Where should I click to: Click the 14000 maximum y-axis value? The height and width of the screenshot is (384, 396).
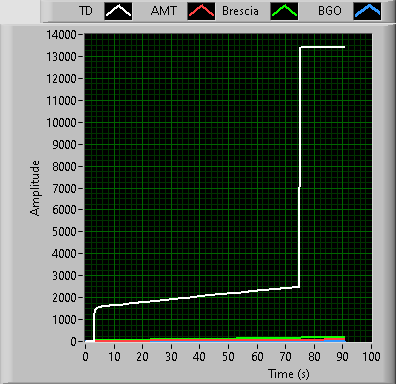point(61,34)
